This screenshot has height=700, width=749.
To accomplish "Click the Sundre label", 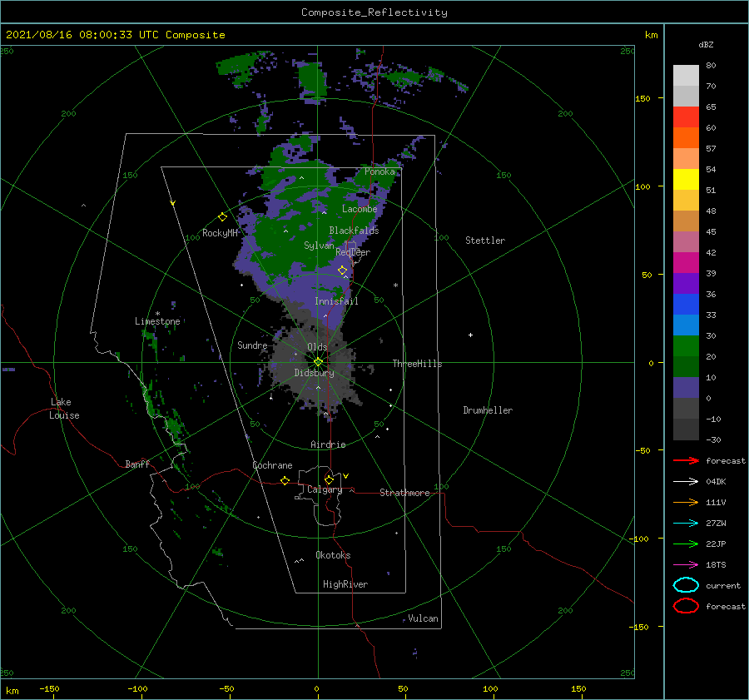I will pyautogui.click(x=252, y=345).
